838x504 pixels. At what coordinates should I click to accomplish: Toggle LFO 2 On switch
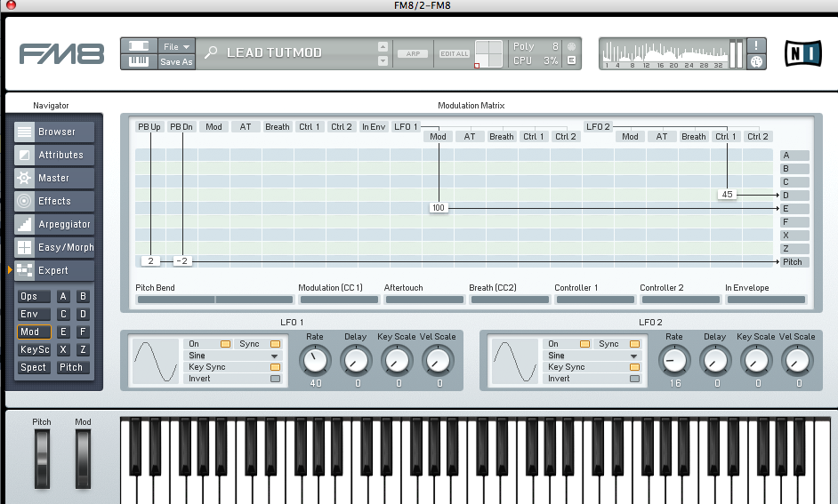pos(585,344)
